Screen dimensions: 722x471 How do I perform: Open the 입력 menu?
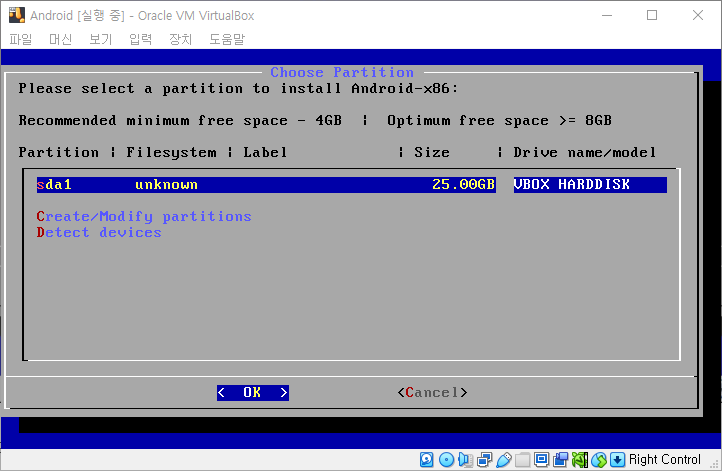(x=140, y=39)
